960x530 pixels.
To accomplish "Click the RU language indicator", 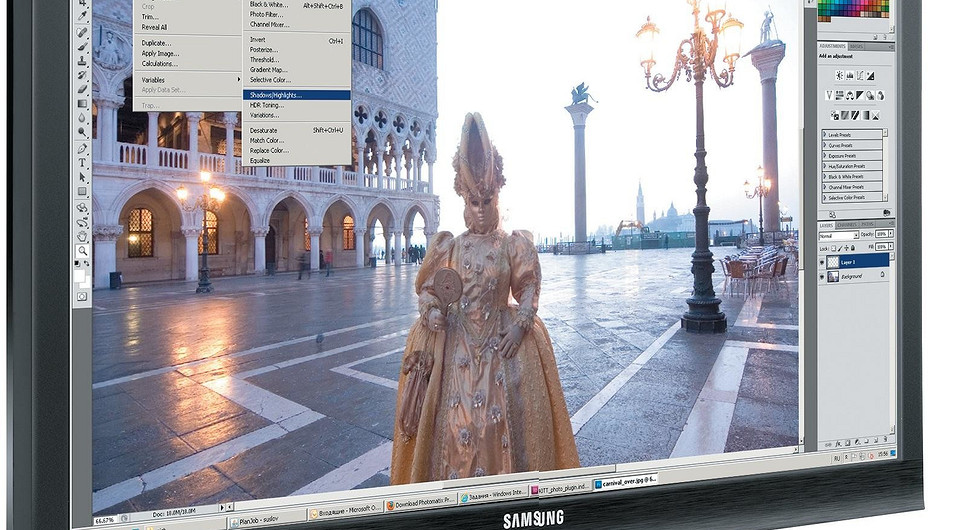I will (837, 458).
